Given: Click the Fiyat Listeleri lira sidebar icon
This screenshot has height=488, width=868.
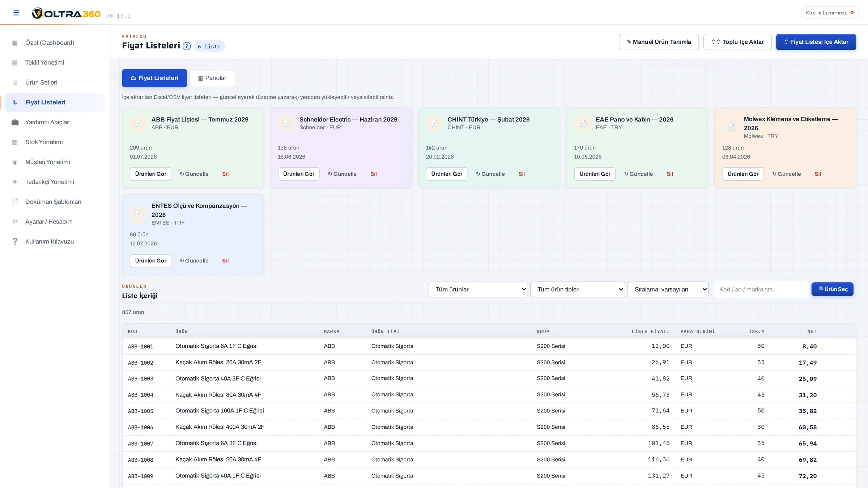Looking at the screenshot, I should [x=15, y=102].
